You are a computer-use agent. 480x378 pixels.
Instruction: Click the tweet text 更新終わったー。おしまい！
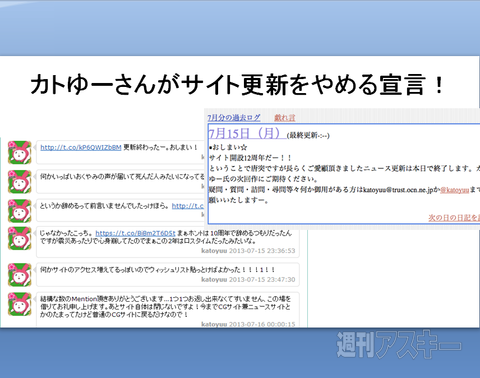click(x=161, y=147)
